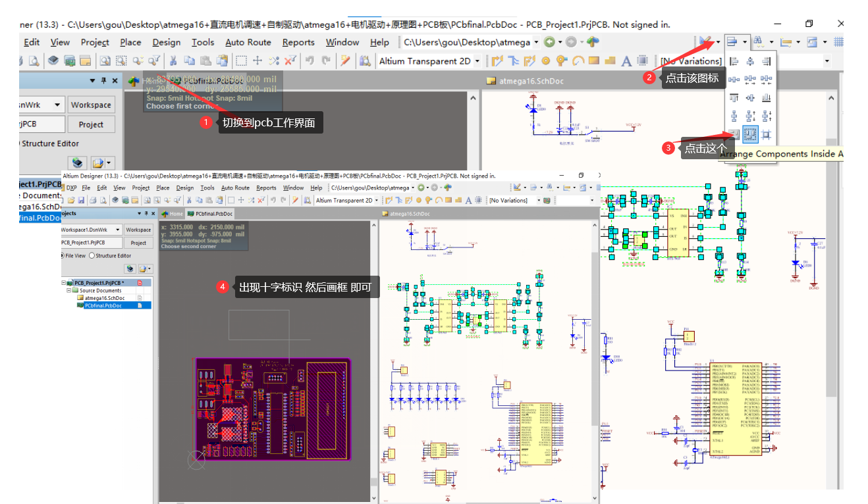The height and width of the screenshot is (504, 868).
Task: Select Align Horizontal Centers icon in alignment dropdown
Action: (750, 61)
